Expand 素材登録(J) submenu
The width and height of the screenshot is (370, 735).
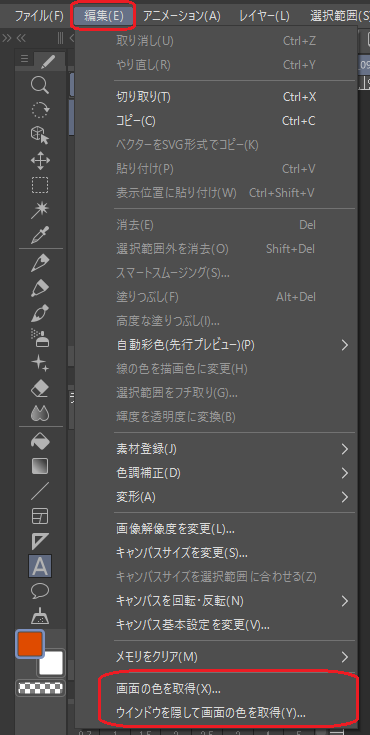click(216, 449)
